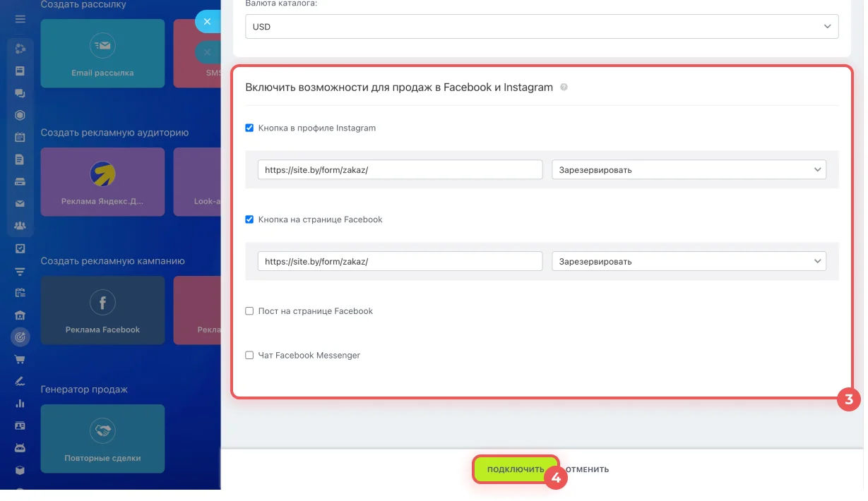868x501 pixels.
Task: Click the chat bubbles icon in the sidebar
Action: 20,93
